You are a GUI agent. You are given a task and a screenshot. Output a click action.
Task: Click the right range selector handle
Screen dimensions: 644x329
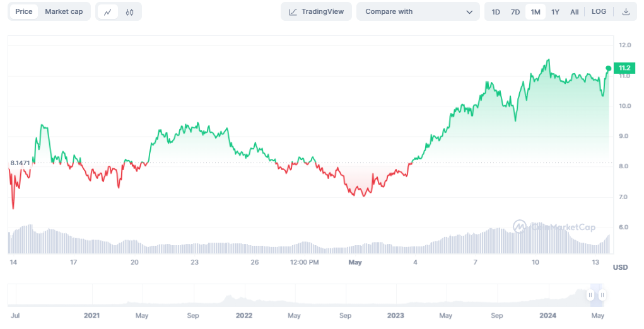[603, 295]
